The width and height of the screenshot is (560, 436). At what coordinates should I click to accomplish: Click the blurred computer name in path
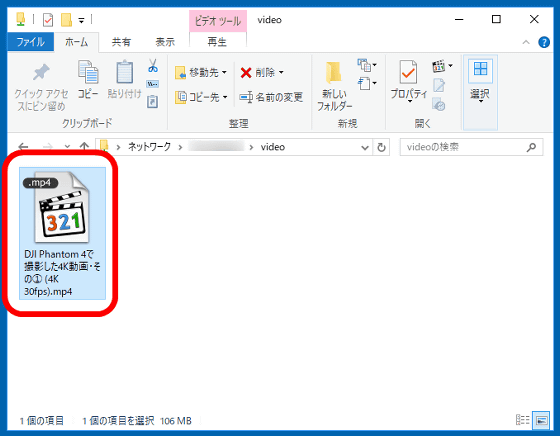click(x=216, y=146)
